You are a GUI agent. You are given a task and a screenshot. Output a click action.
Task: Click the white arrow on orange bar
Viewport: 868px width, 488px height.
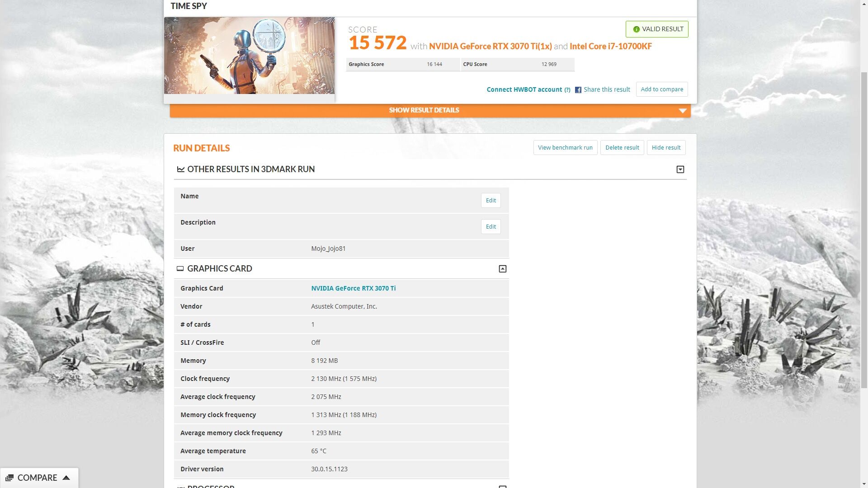pos(682,111)
